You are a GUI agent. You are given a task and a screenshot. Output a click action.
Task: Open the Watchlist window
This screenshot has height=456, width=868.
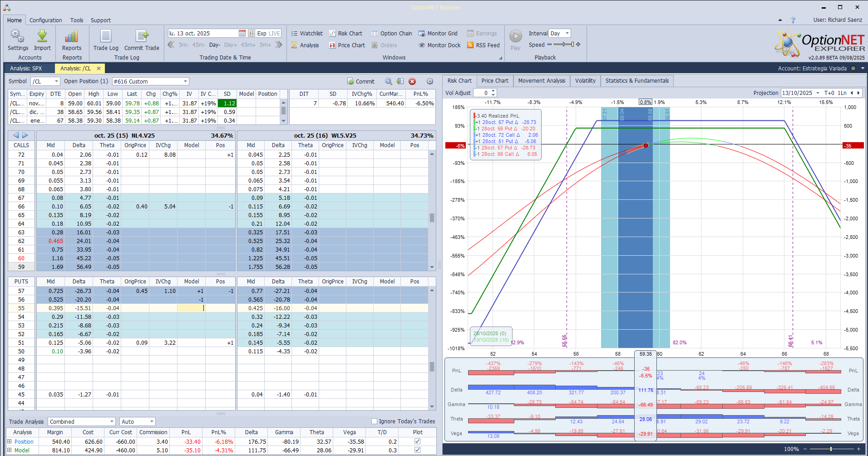307,33
